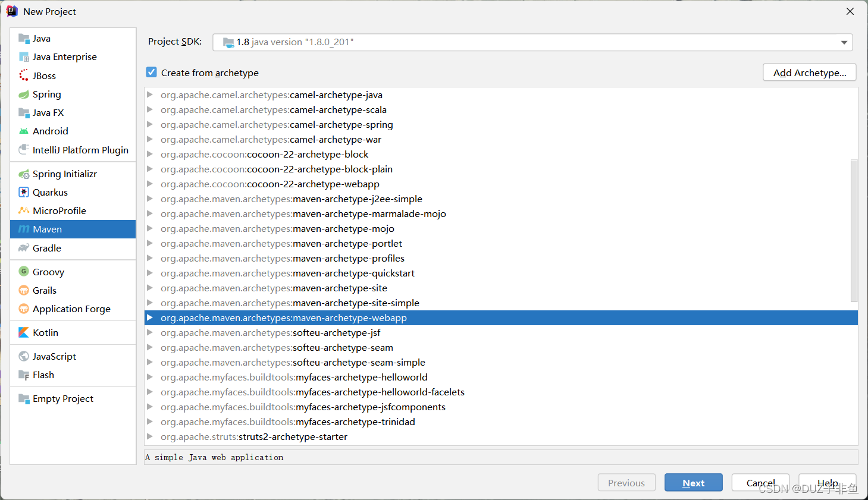Select Empty Project type label
The width and height of the screenshot is (868, 500).
coord(63,398)
